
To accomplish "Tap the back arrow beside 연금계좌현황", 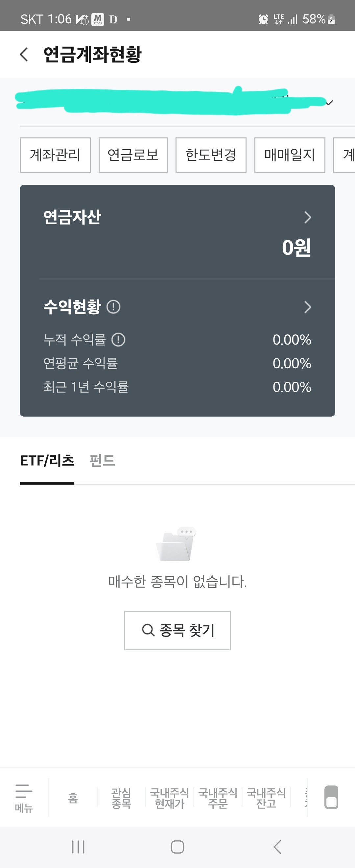I will (24, 55).
